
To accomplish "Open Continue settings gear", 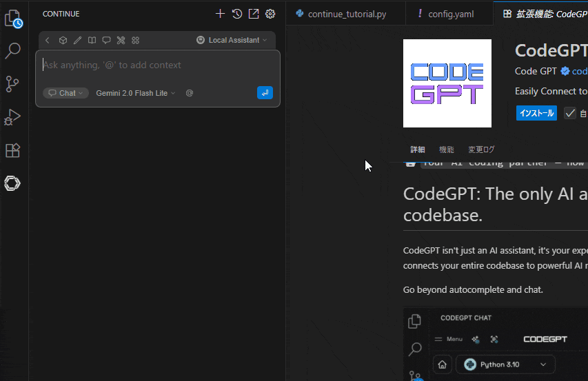I will (270, 14).
